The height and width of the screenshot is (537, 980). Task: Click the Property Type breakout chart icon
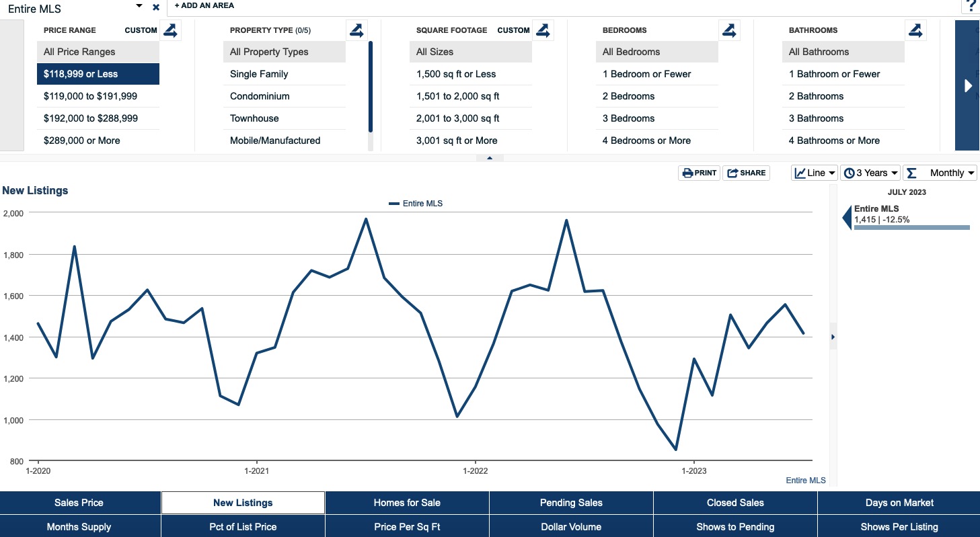[356, 30]
